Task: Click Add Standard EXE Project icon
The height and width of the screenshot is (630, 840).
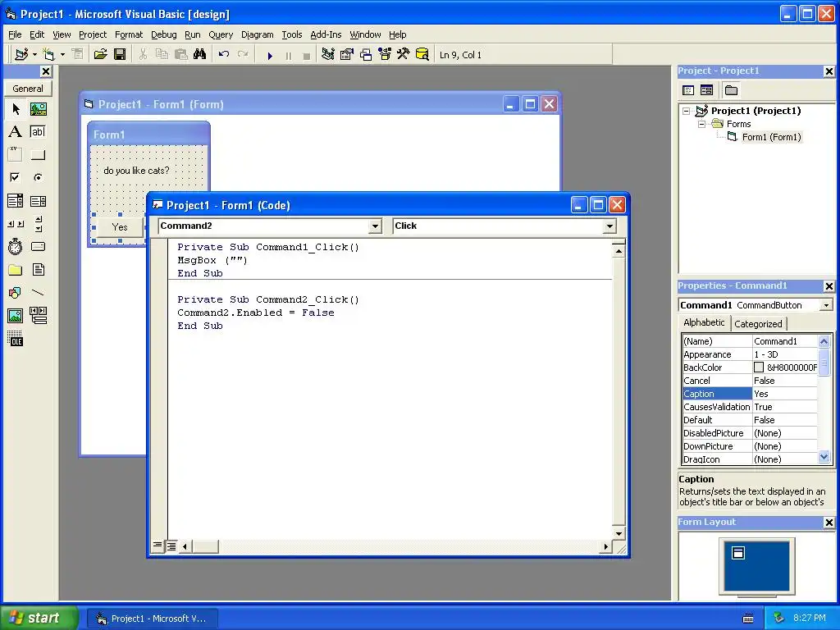Action: [21, 55]
